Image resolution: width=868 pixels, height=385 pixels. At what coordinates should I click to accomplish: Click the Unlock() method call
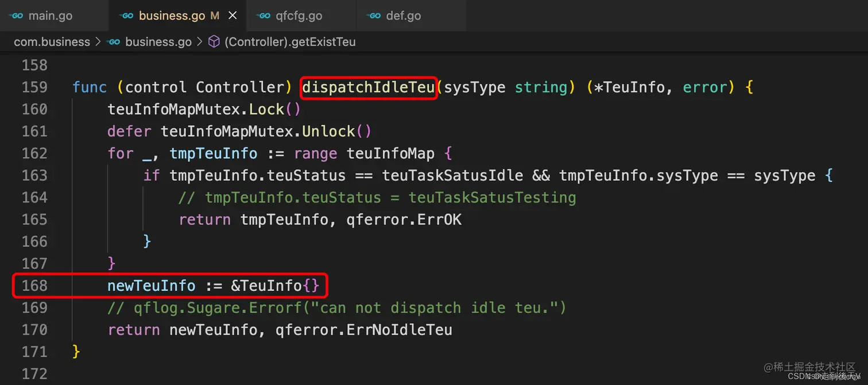[x=337, y=132]
